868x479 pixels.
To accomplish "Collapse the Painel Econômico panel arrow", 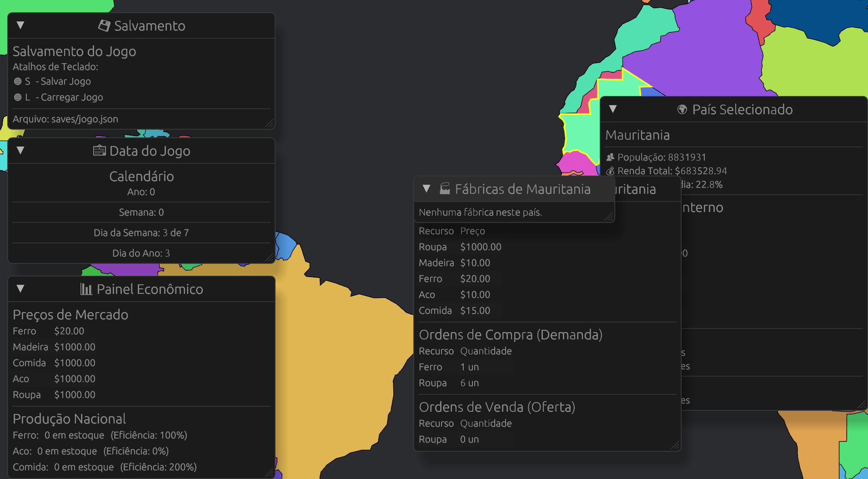I will click(20, 289).
